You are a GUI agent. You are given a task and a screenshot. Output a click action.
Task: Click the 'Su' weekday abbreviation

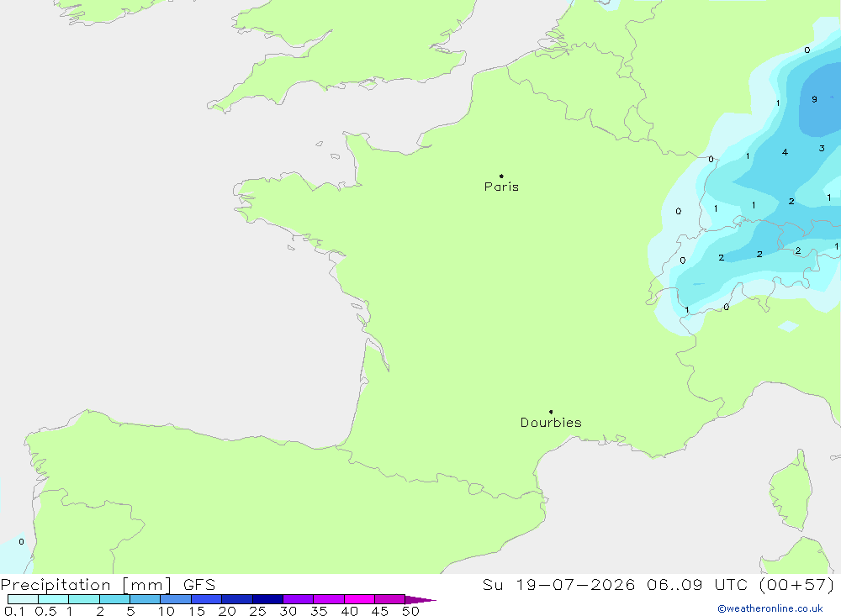492,585
